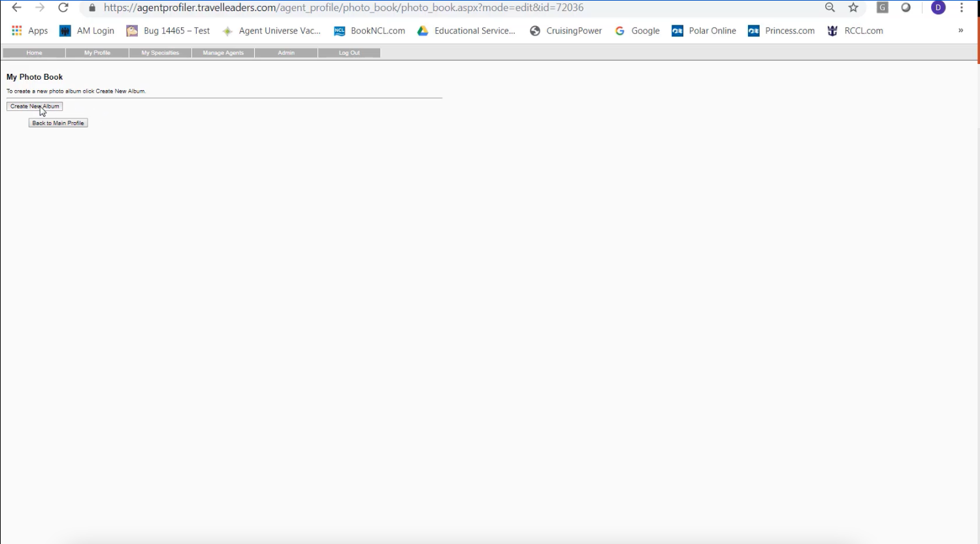Open My Profile menu item

[x=97, y=53]
